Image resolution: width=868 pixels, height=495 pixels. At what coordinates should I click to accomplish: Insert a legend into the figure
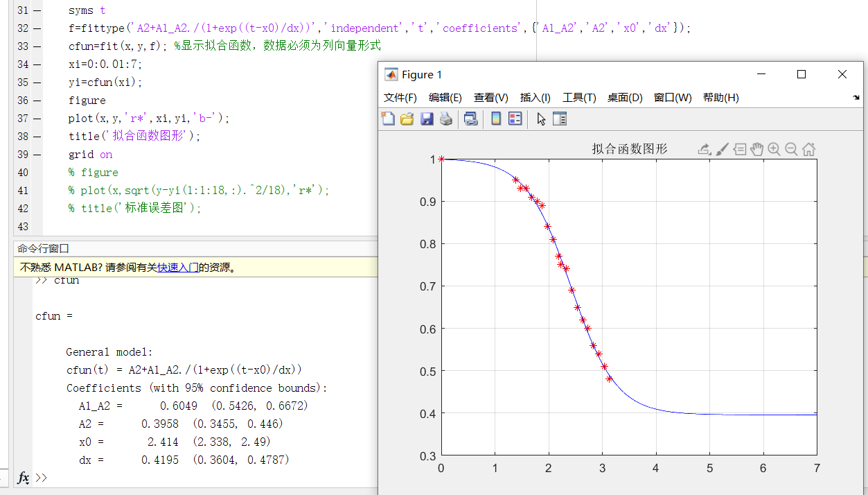pos(515,119)
